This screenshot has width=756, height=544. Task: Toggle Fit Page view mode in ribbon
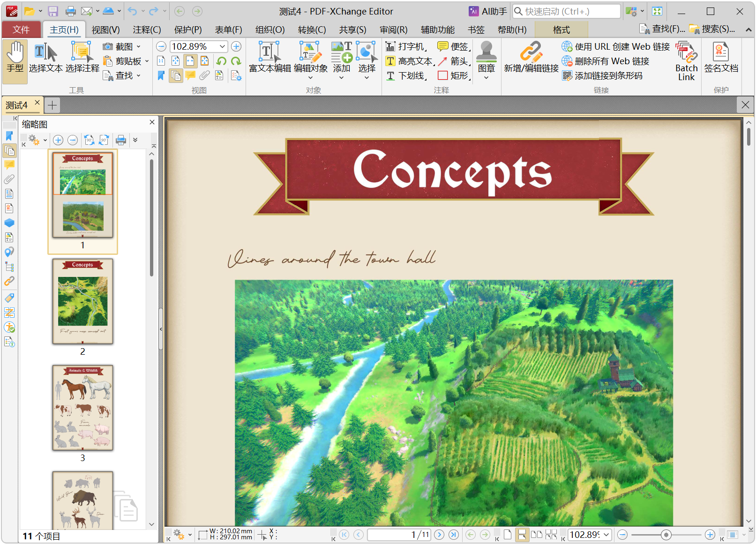[175, 61]
